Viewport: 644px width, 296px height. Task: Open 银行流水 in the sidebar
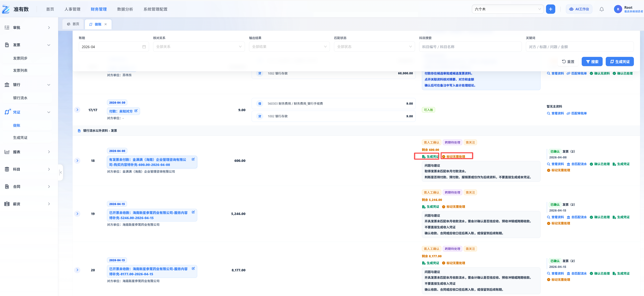pos(20,98)
